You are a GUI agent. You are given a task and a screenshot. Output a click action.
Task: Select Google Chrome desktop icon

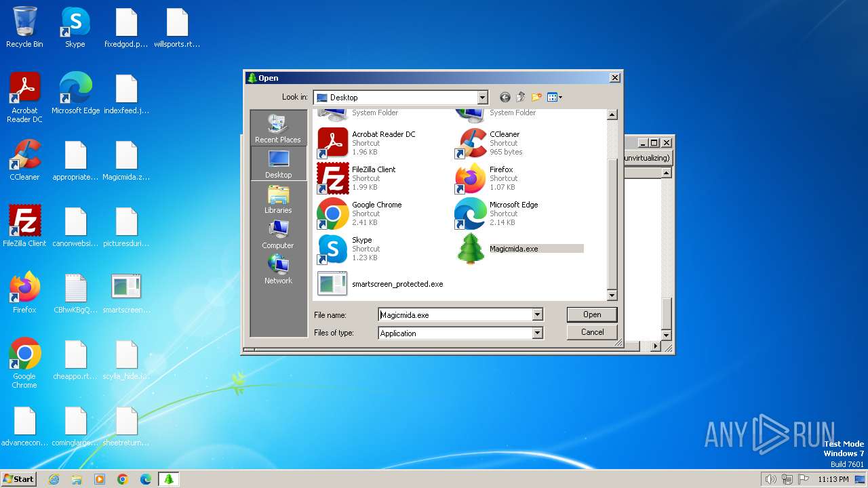[x=24, y=364]
